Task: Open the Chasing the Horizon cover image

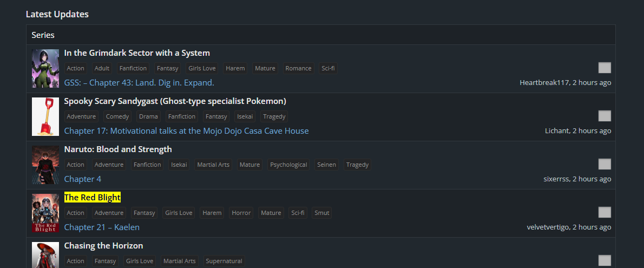Action: tap(45, 255)
